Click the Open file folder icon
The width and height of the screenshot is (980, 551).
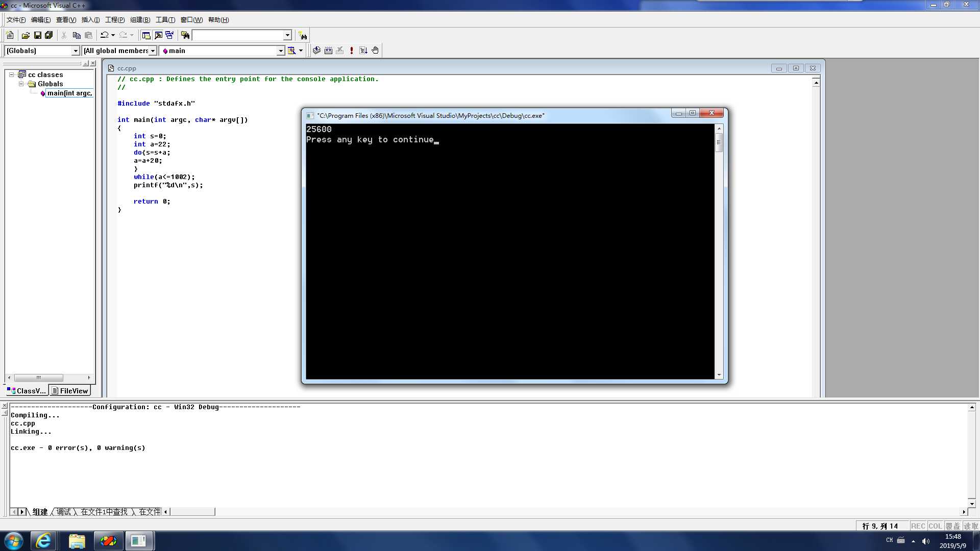[26, 35]
